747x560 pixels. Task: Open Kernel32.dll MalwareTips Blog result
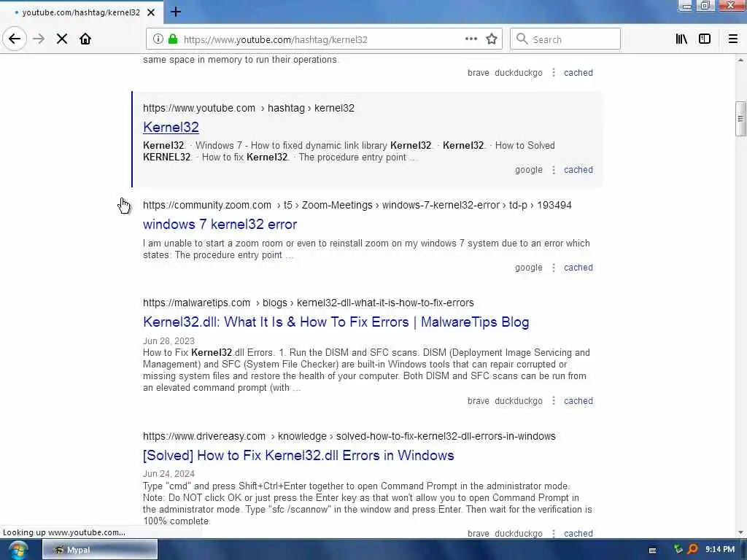336,322
